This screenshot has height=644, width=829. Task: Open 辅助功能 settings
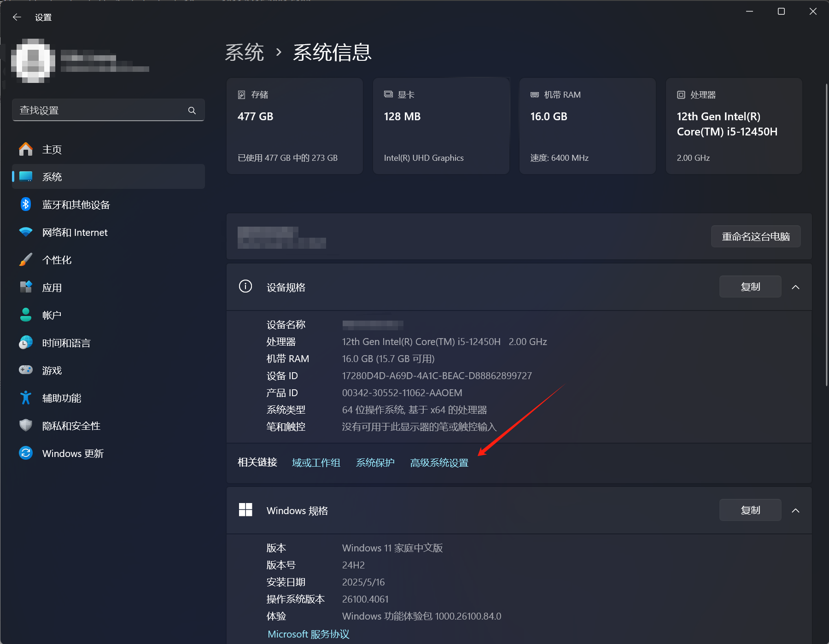(109, 398)
